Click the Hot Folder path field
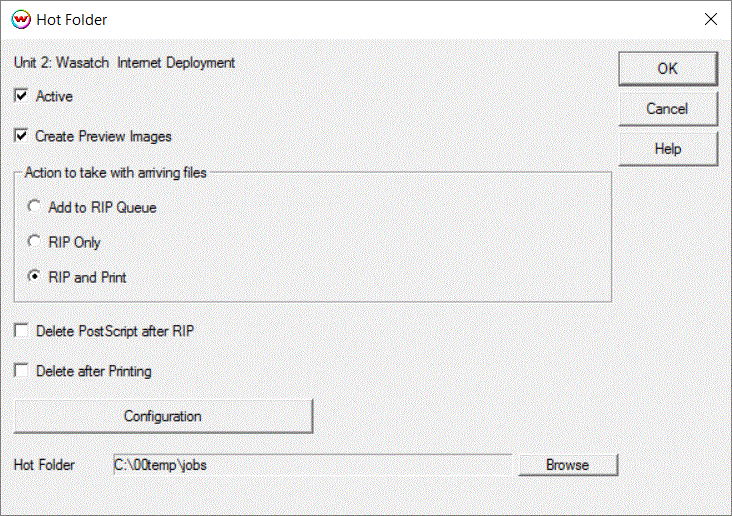Screen dimensions: 732x516 (x=312, y=465)
